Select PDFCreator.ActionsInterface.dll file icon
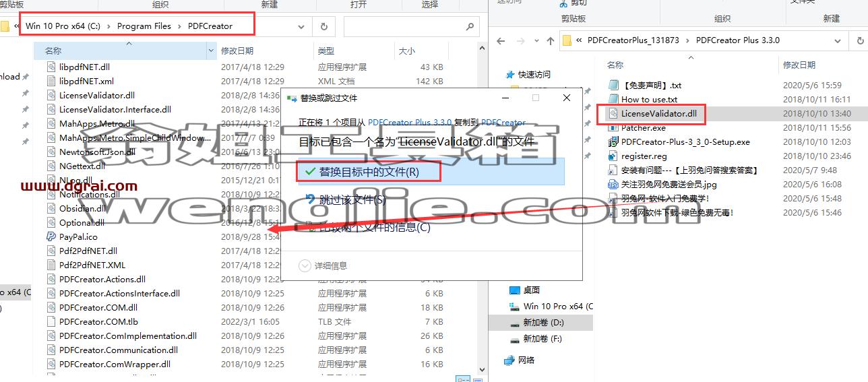868x382 pixels. [52, 293]
